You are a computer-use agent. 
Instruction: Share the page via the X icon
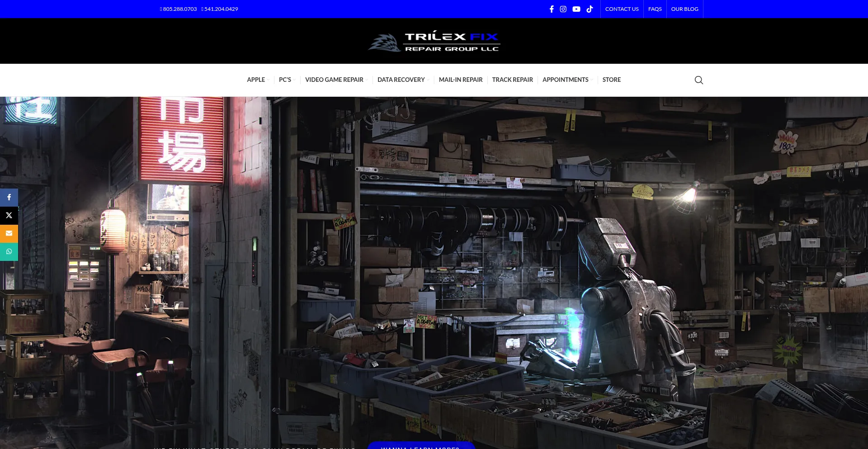(x=9, y=215)
